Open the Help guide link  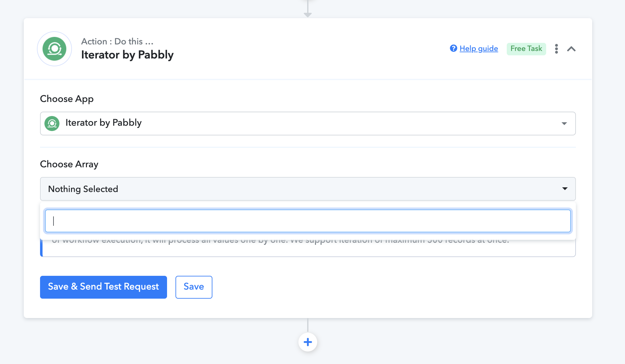pyautogui.click(x=479, y=48)
